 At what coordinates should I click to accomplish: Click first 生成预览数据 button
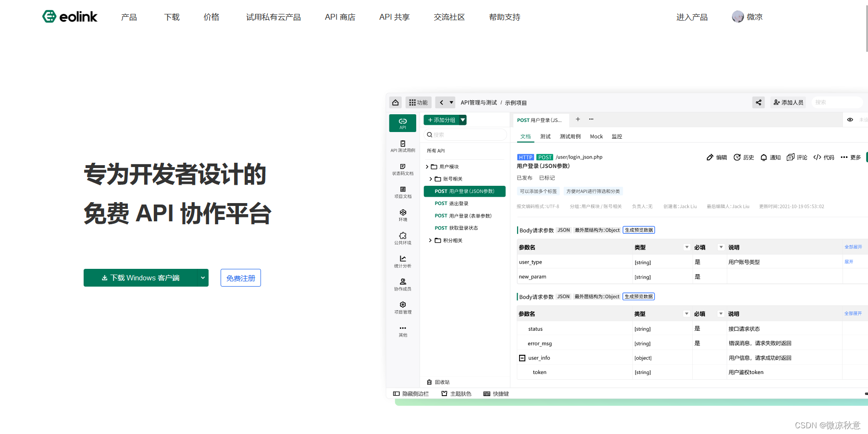click(x=639, y=230)
